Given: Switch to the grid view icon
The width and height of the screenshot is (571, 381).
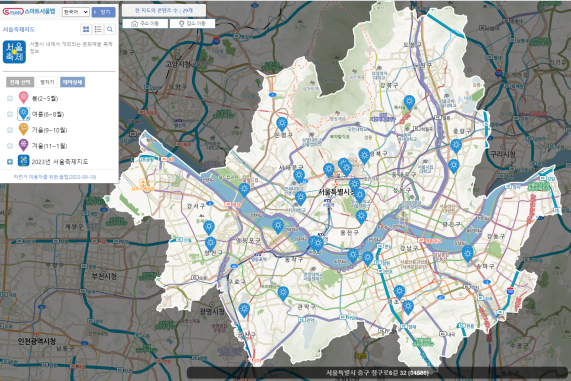Looking at the screenshot, I should (x=86, y=29).
